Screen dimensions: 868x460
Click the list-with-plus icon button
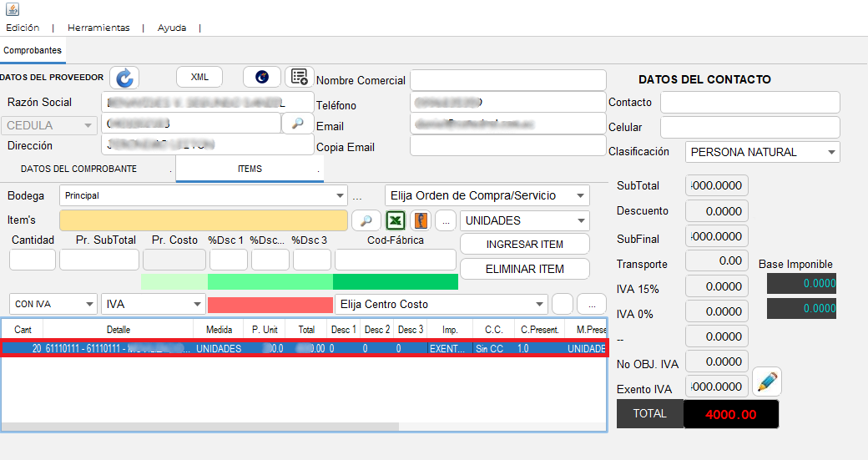pos(300,77)
